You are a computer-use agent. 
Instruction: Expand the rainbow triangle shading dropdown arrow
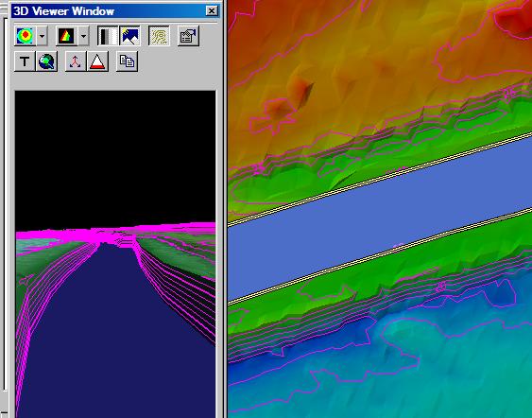tap(83, 36)
